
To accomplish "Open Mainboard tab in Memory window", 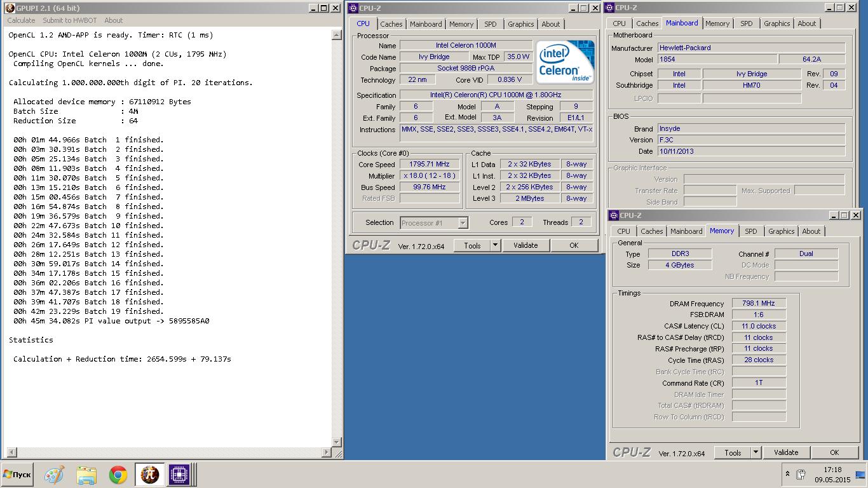I will click(686, 231).
